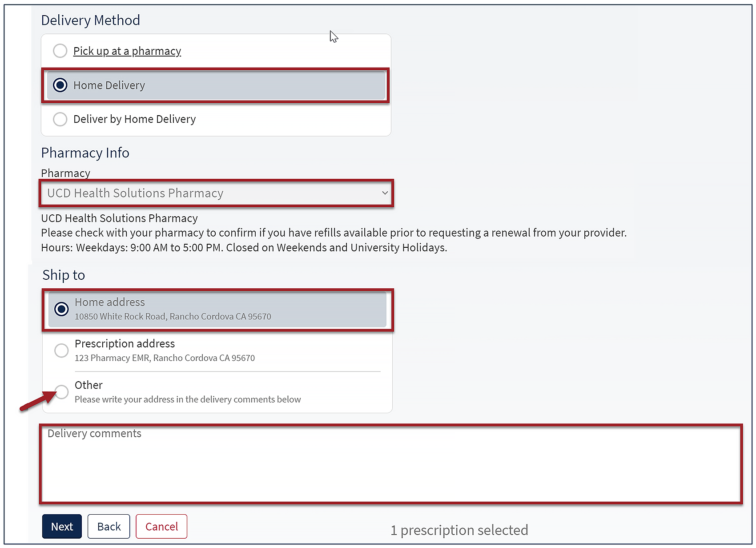Click the 'Pick up at a pharmacy' link text
Screen dimensions: 756x548
tap(127, 51)
